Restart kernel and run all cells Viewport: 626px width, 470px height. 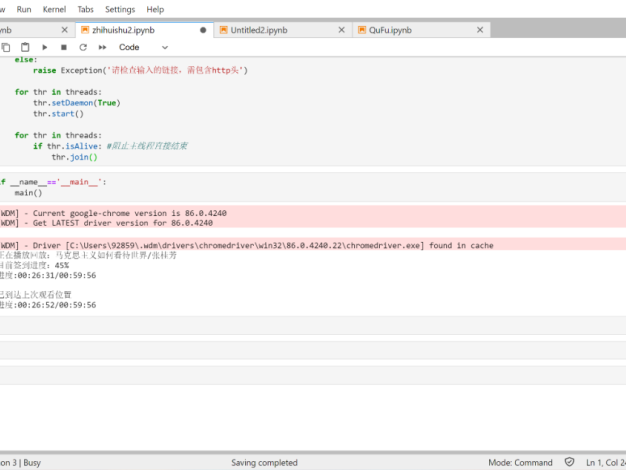(101, 47)
